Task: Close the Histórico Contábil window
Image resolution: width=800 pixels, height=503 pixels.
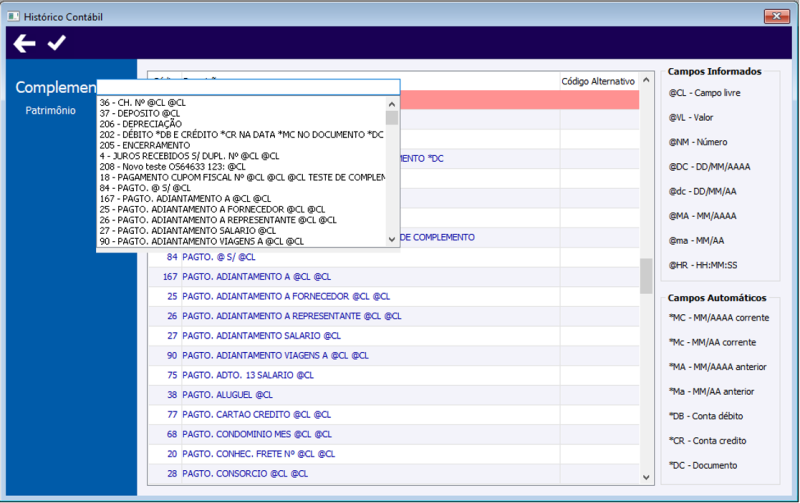Action: (x=777, y=16)
